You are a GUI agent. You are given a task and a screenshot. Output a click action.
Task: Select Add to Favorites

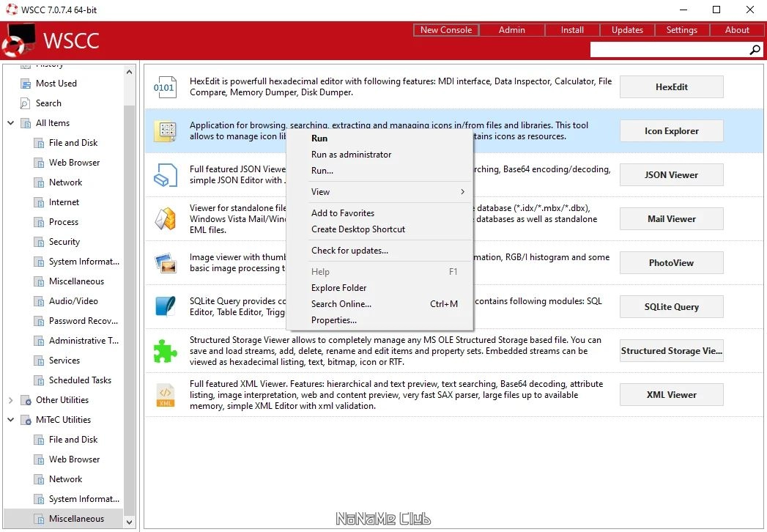[x=379, y=213]
